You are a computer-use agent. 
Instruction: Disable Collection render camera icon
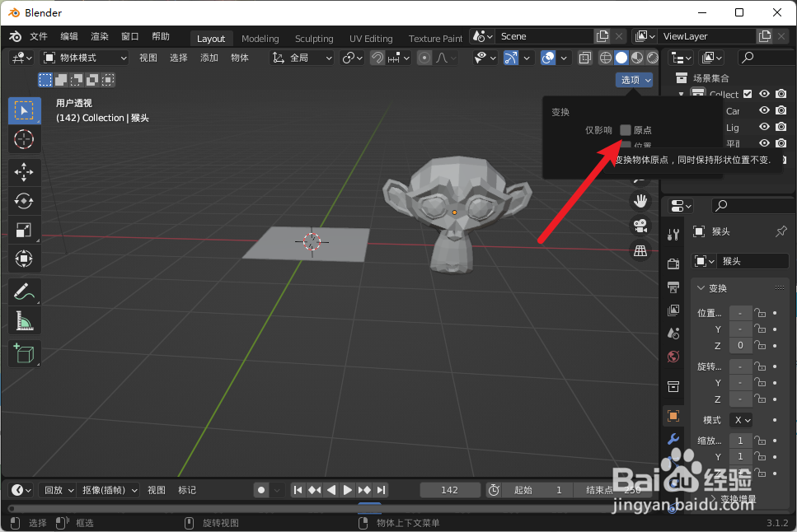click(781, 94)
